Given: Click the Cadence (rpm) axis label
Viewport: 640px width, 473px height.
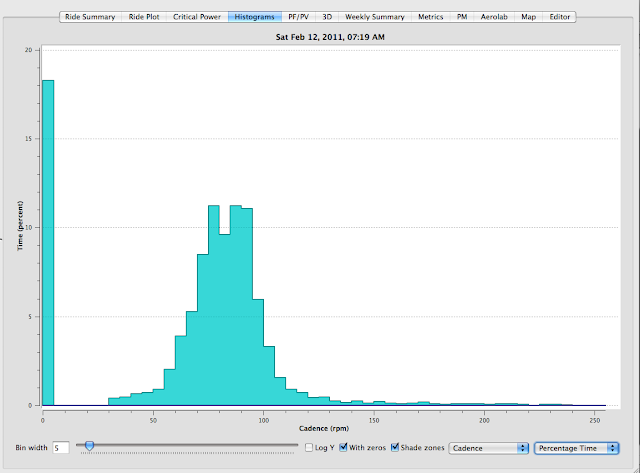Looking at the screenshot, I should point(324,429).
